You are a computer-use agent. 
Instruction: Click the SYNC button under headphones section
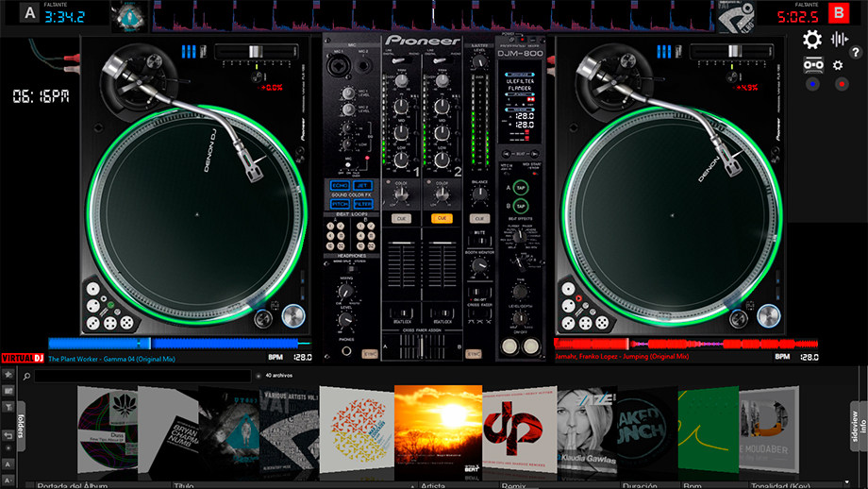click(369, 353)
